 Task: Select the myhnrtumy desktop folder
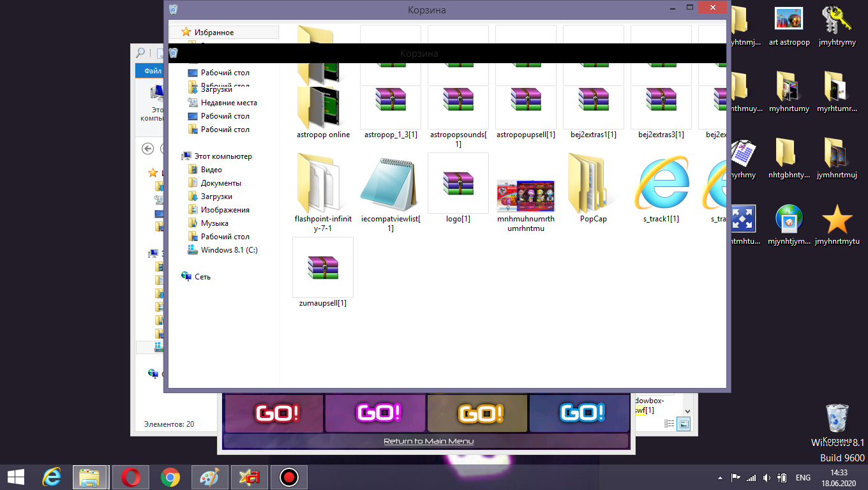click(x=789, y=92)
